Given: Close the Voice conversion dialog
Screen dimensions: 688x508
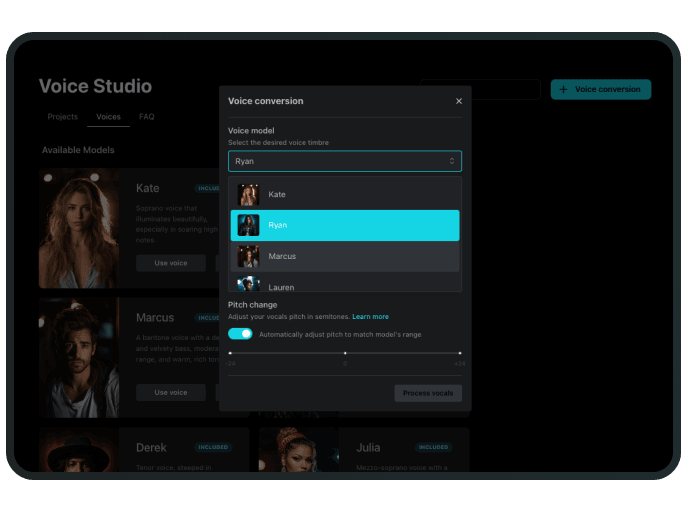Looking at the screenshot, I should (459, 101).
